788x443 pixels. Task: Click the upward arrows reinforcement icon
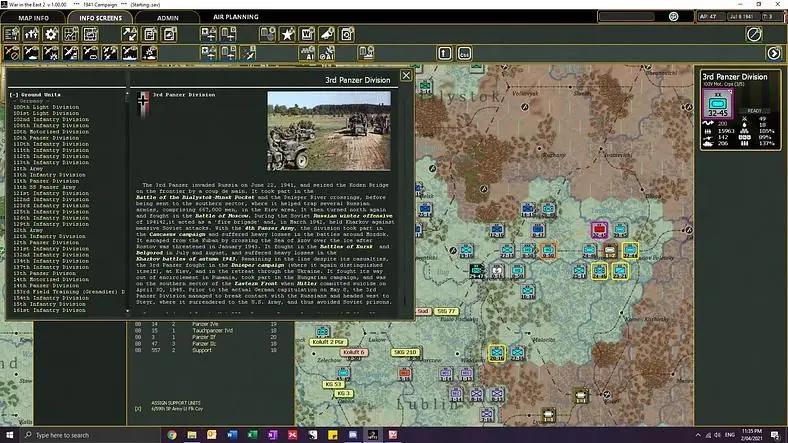[31, 34]
